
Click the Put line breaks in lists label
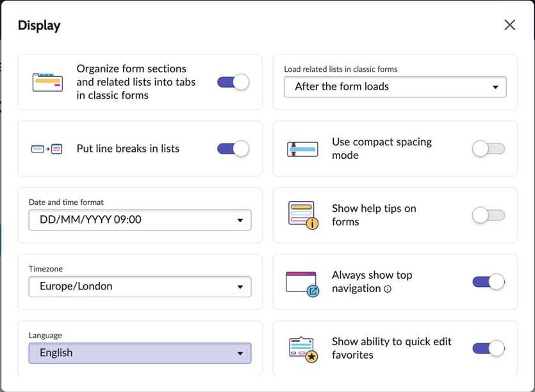click(x=128, y=149)
